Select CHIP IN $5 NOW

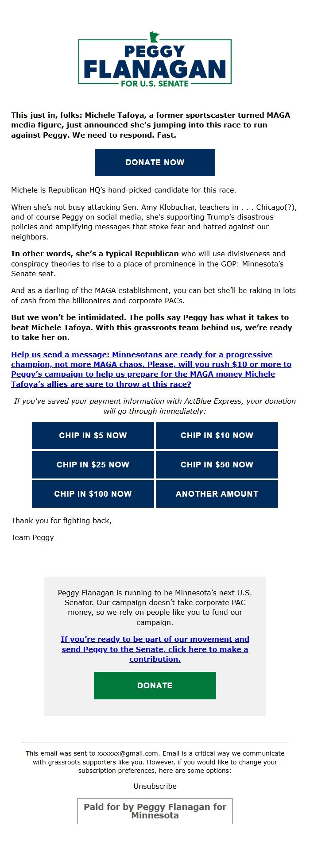[x=93, y=436]
